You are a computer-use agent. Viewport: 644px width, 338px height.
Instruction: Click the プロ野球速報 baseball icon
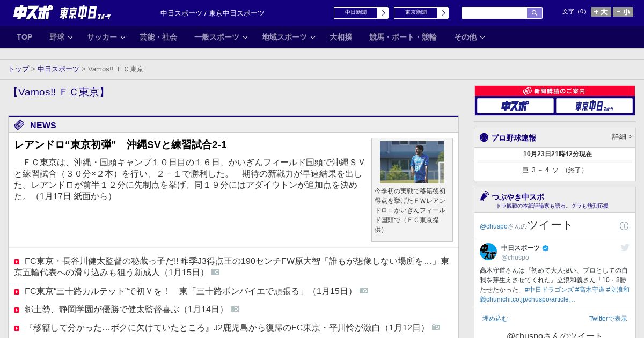click(x=484, y=137)
